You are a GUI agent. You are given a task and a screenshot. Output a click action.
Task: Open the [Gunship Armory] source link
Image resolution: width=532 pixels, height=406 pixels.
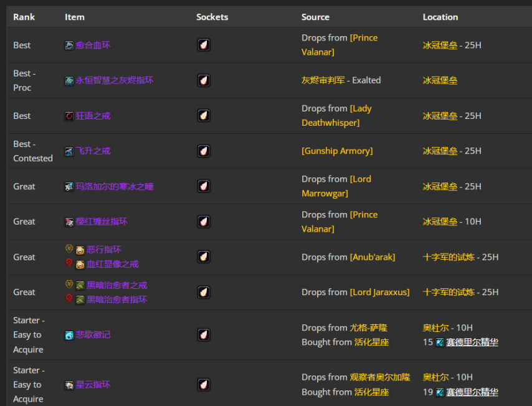pyautogui.click(x=337, y=151)
